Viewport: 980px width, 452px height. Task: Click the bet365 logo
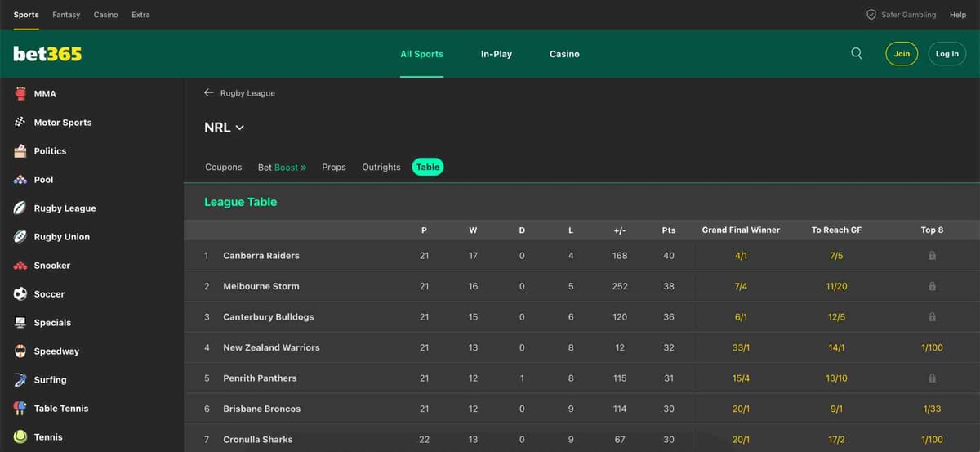(x=47, y=54)
